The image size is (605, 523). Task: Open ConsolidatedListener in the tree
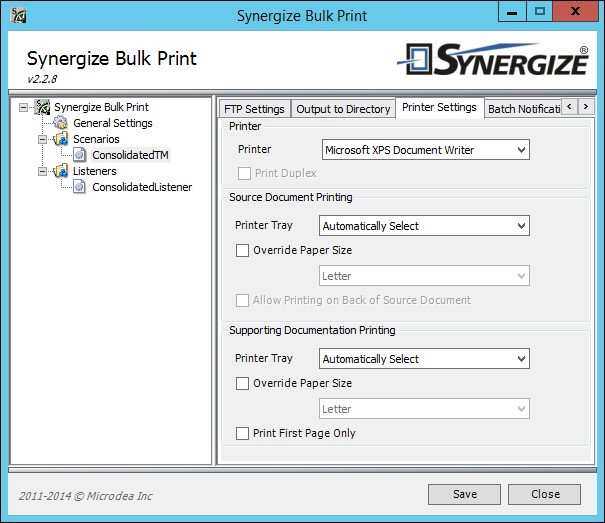pos(142,187)
